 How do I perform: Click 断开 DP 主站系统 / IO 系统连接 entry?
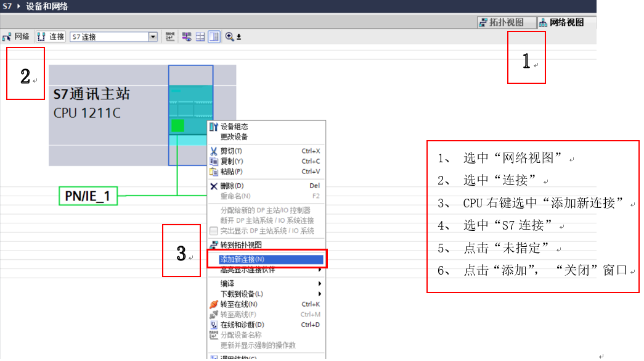coord(267,220)
